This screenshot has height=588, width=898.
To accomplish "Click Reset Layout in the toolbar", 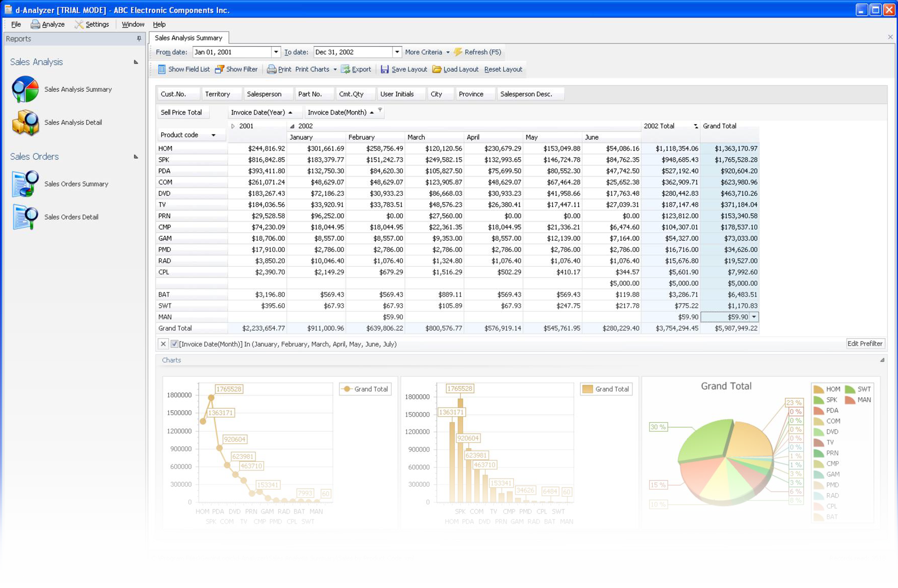I will coord(503,69).
